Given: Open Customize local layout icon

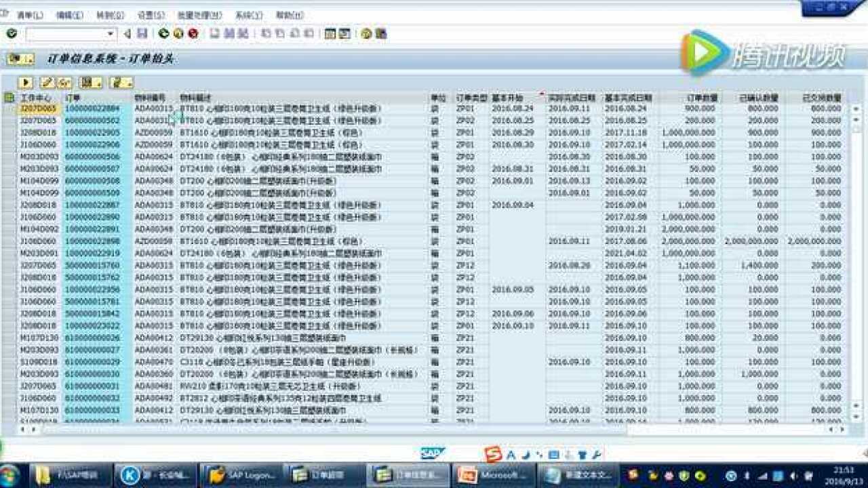Looking at the screenshot, I should point(381,33).
